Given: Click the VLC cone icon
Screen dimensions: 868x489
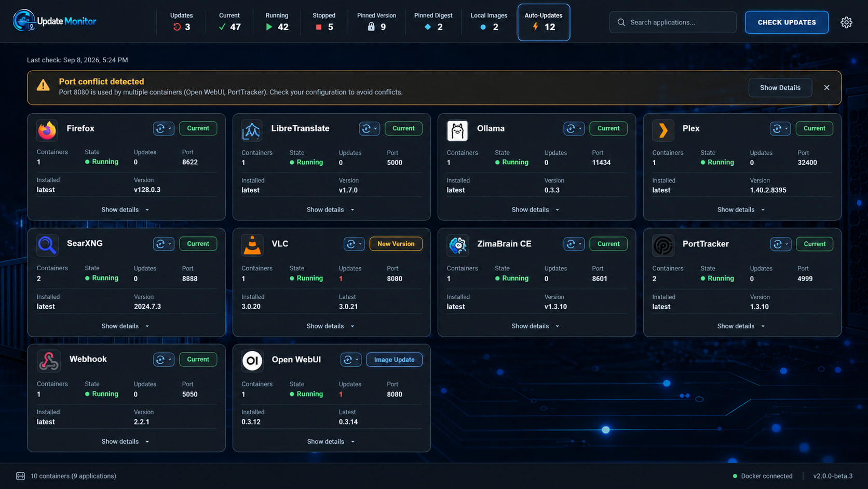Looking at the screenshot, I should click(252, 245).
